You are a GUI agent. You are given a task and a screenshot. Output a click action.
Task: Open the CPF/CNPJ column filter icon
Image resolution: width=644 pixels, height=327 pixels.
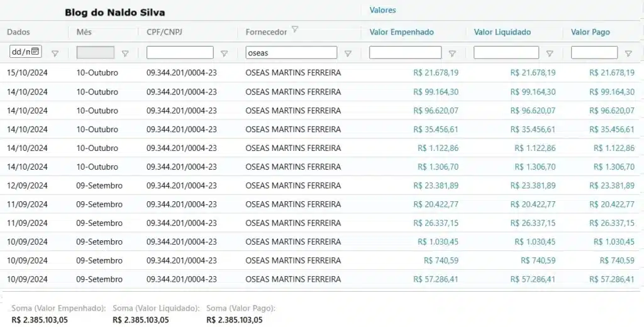pos(225,53)
